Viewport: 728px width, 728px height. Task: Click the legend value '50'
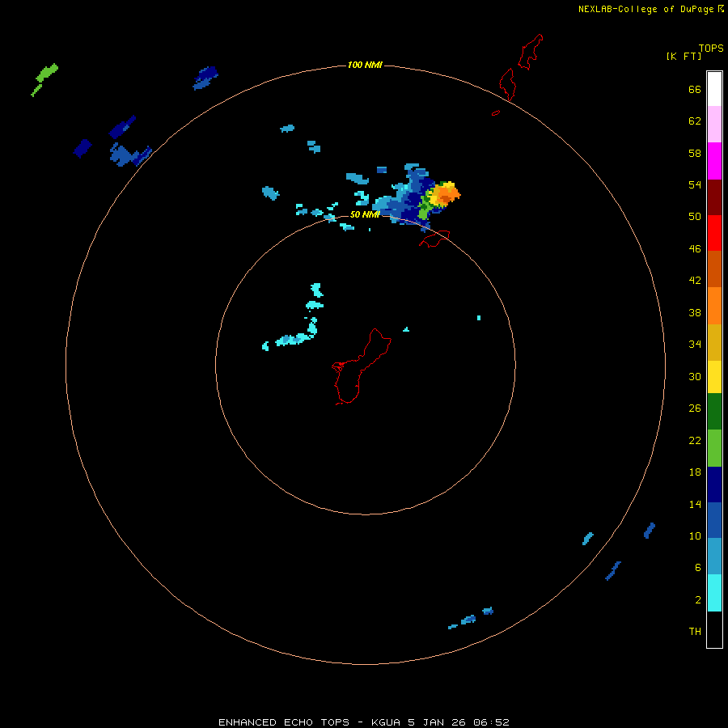tap(695, 216)
